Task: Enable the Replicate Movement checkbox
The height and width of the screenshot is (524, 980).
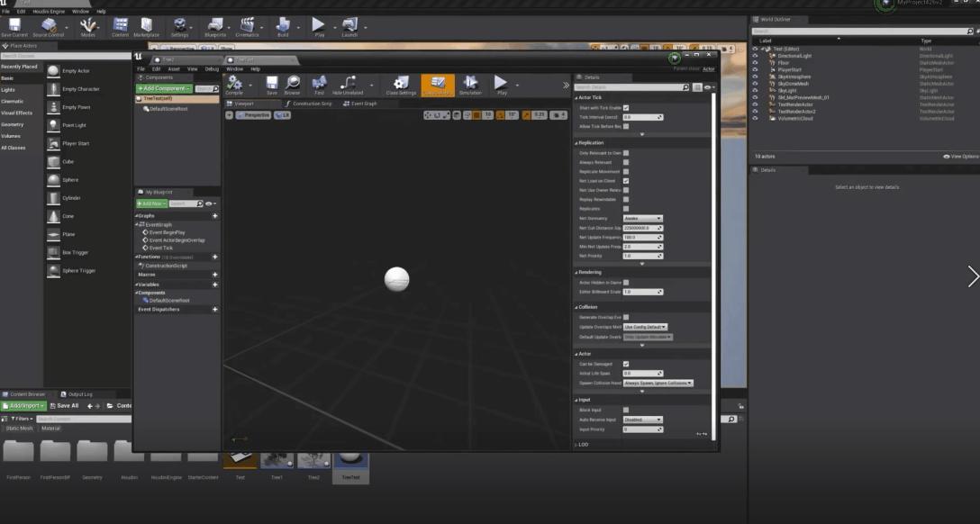Action: 625,172
